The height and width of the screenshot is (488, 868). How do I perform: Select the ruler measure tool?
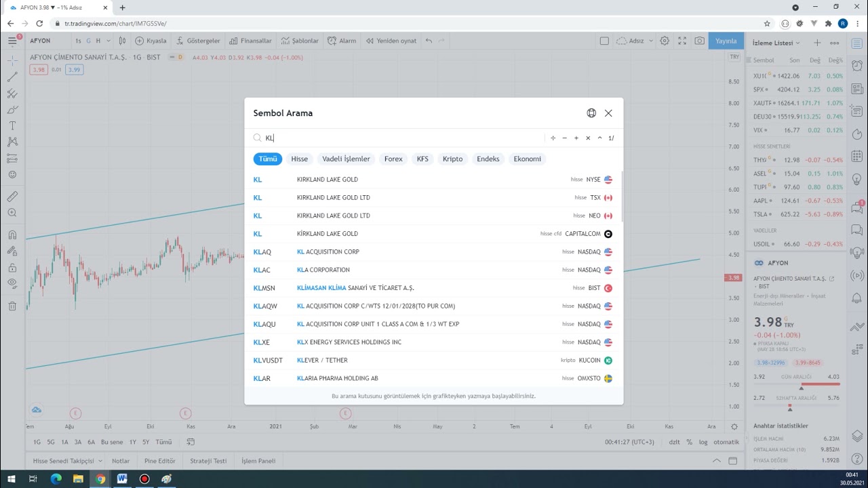[x=12, y=197]
